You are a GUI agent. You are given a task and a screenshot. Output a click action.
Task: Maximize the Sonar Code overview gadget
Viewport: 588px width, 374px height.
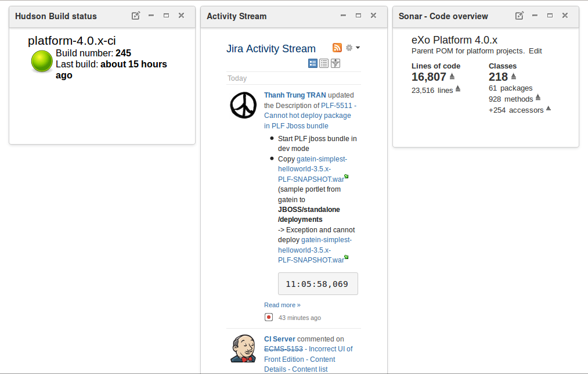pyautogui.click(x=550, y=16)
